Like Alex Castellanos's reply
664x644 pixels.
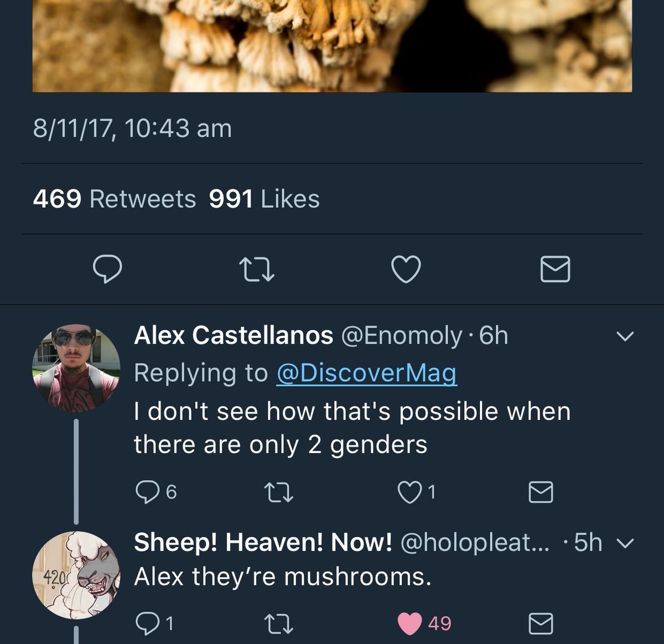(410, 492)
